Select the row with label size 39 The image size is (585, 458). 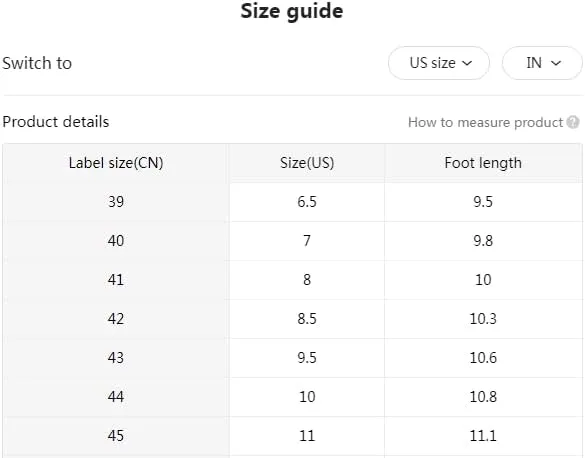pyautogui.click(x=292, y=202)
